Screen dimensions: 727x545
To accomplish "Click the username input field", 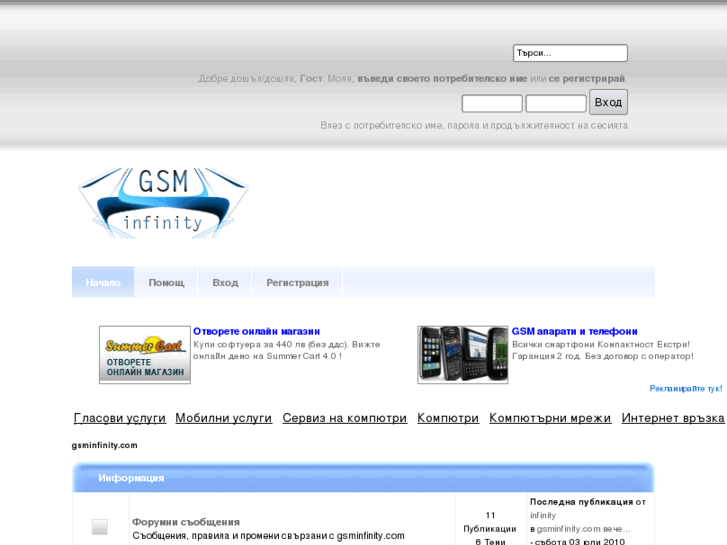I will (x=492, y=103).
